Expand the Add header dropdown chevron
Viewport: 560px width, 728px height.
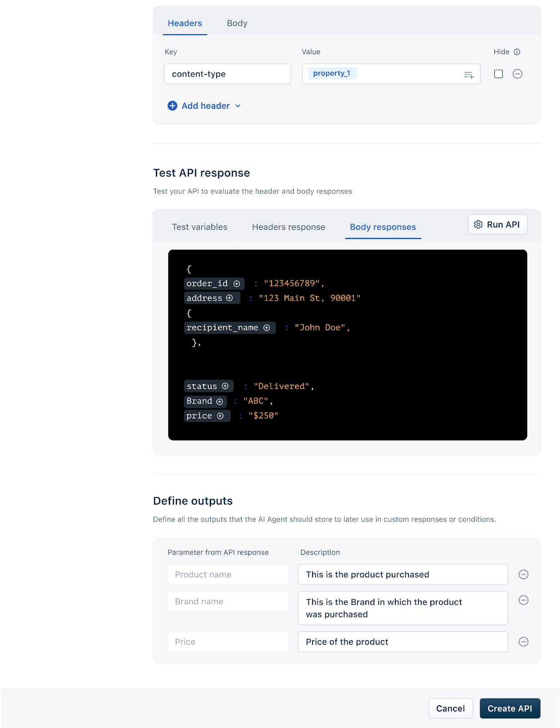click(x=238, y=106)
